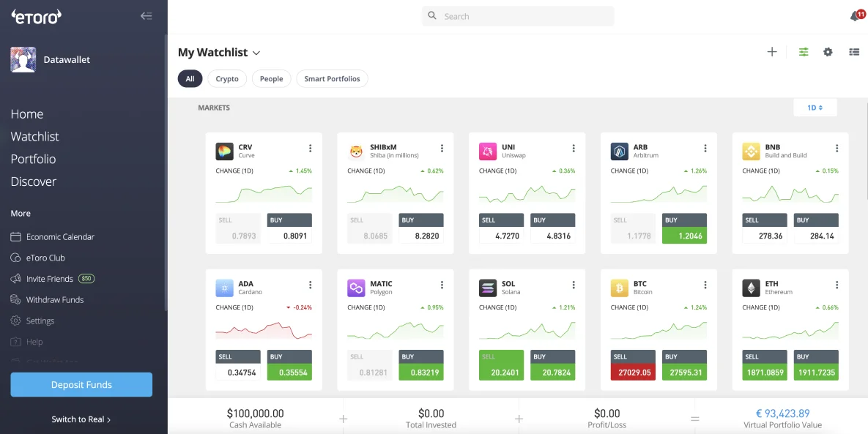This screenshot has width=868, height=434.
Task: Click the UNI Uniswap coin icon
Action: [488, 151]
